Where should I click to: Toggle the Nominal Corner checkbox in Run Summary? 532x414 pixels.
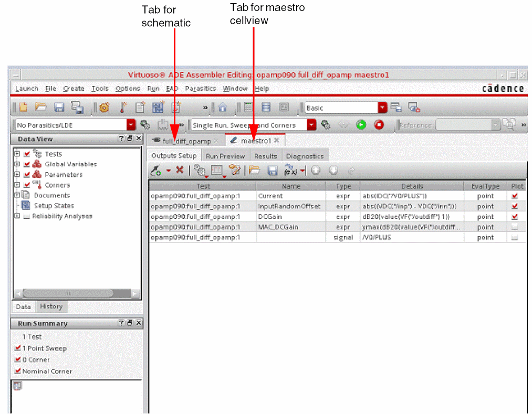click(18, 371)
